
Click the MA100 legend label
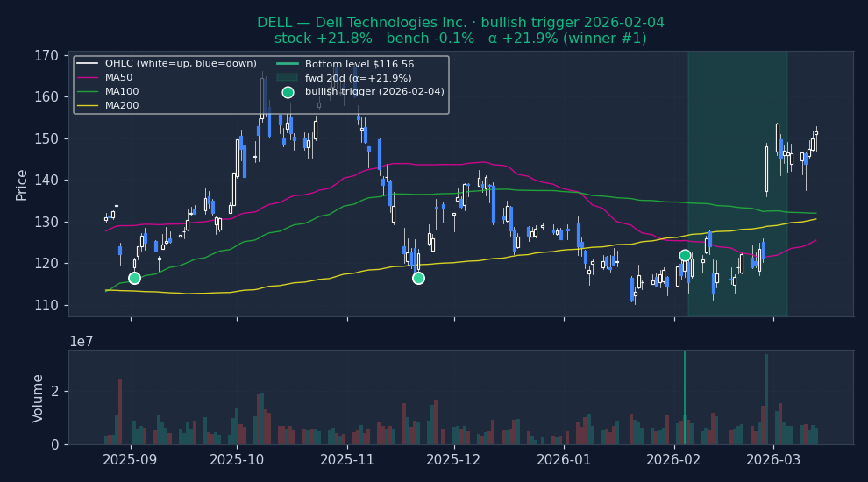point(120,92)
